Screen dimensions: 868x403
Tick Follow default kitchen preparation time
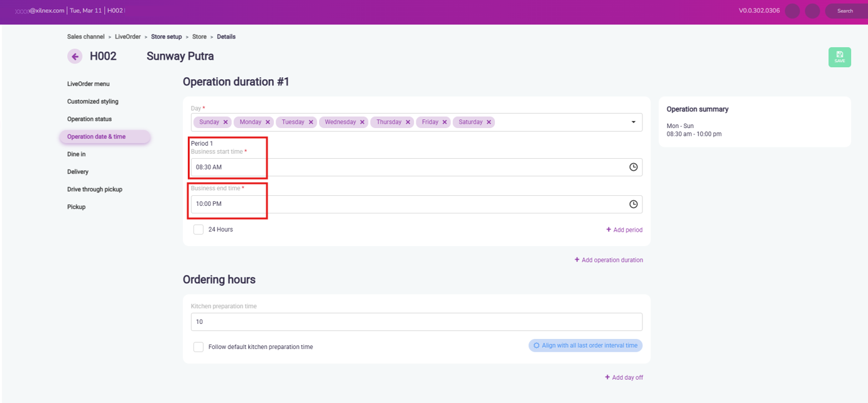coord(198,347)
